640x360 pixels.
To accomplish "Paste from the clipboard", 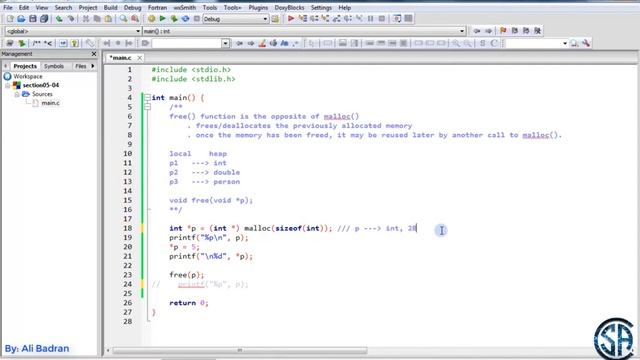I will [108, 19].
